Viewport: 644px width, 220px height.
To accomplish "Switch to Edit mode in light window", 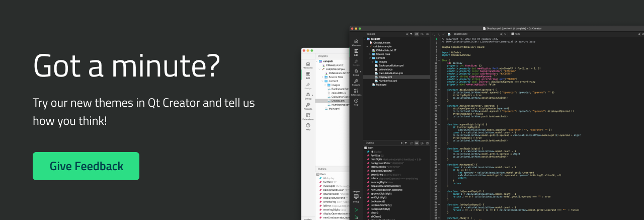I will pyautogui.click(x=308, y=76).
